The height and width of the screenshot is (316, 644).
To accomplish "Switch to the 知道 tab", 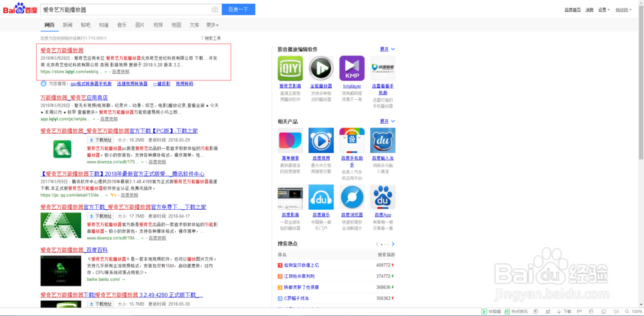I will pos(104,25).
